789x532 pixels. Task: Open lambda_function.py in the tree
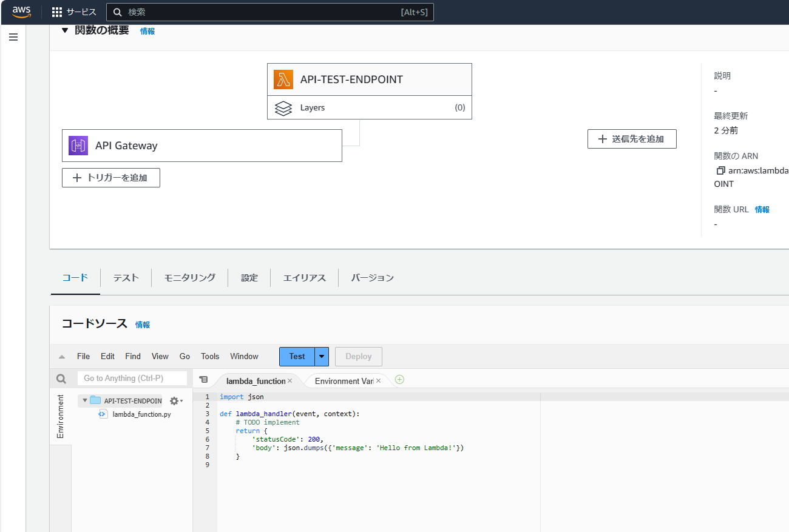[x=142, y=414]
